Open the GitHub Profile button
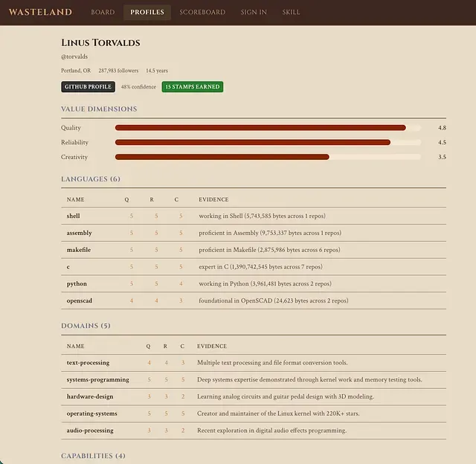This screenshot has width=476, height=464. tap(88, 87)
